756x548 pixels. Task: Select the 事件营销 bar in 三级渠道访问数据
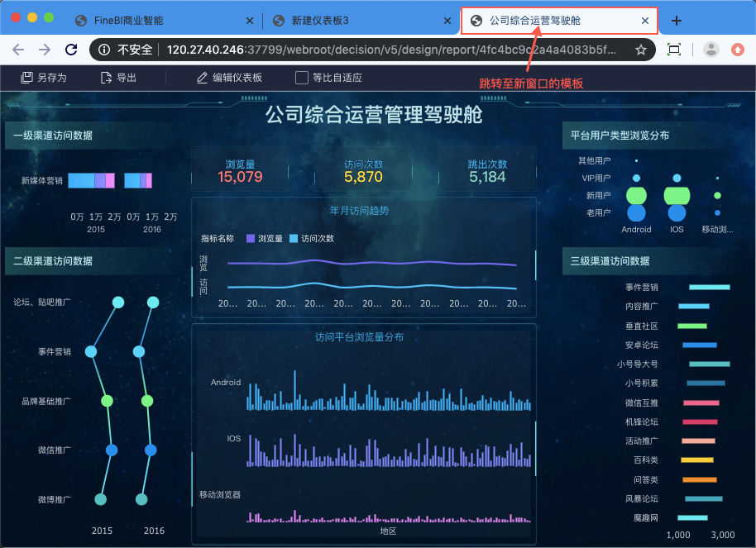click(709, 288)
